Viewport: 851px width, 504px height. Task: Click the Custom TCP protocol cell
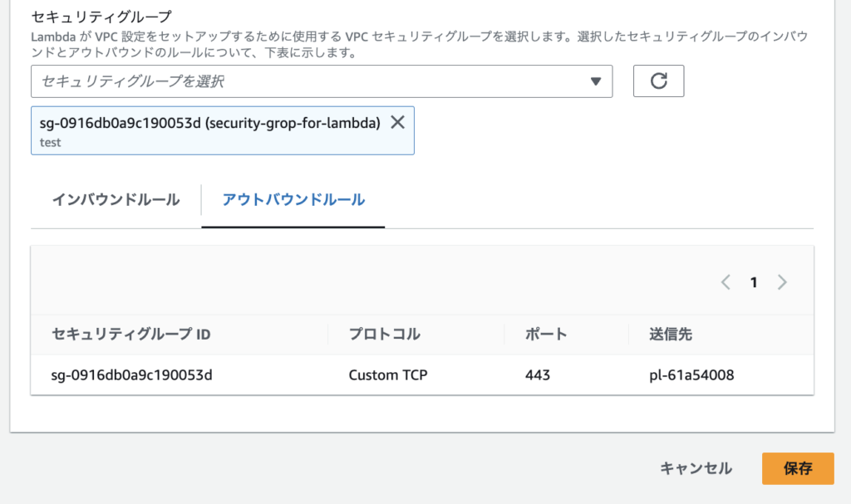tap(388, 375)
